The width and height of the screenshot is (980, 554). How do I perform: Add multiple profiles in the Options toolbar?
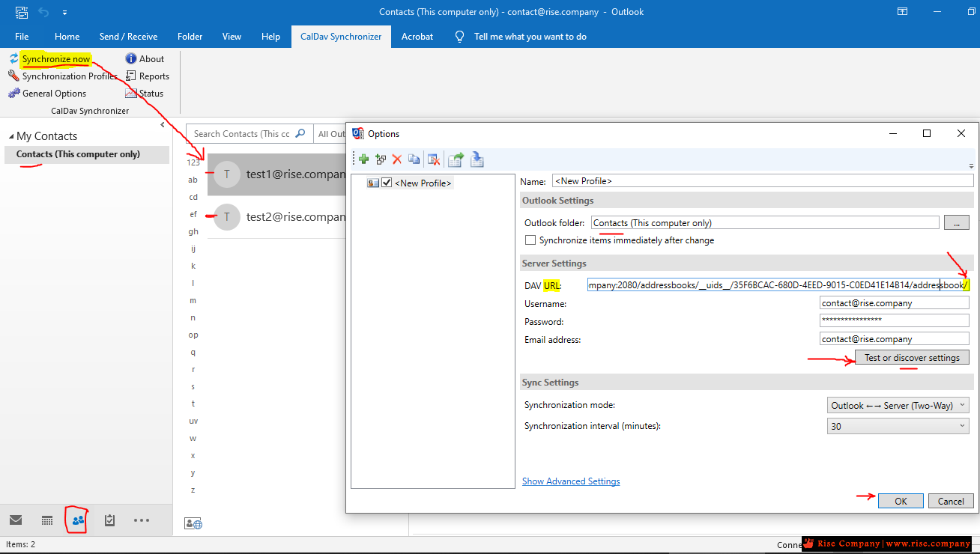(x=381, y=159)
